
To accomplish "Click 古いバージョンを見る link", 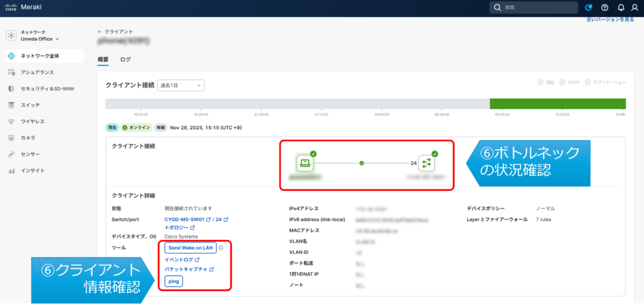I will click(610, 20).
